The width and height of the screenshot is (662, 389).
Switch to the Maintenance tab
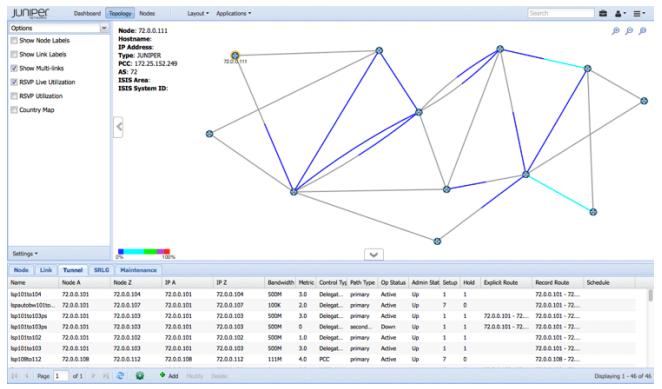[138, 270]
